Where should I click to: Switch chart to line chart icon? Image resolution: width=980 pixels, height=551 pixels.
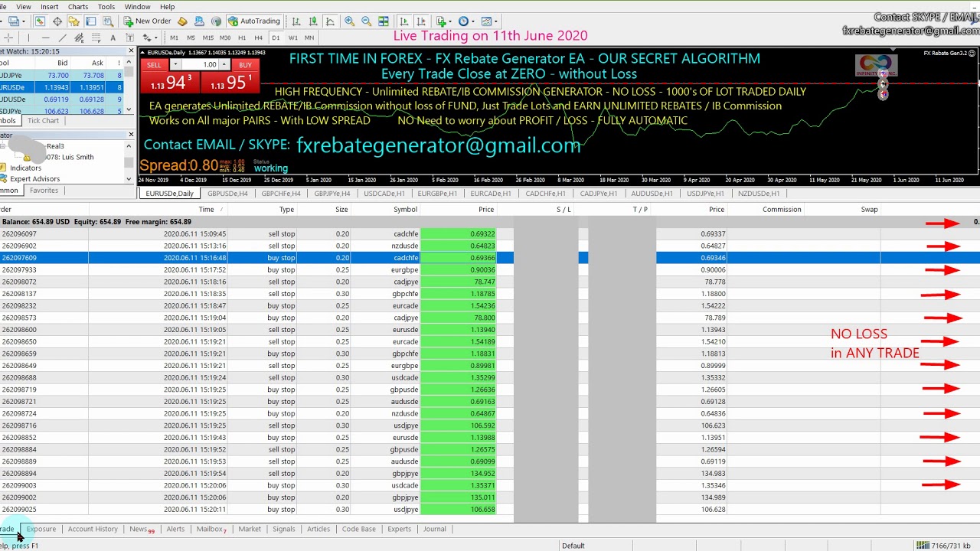coord(330,21)
